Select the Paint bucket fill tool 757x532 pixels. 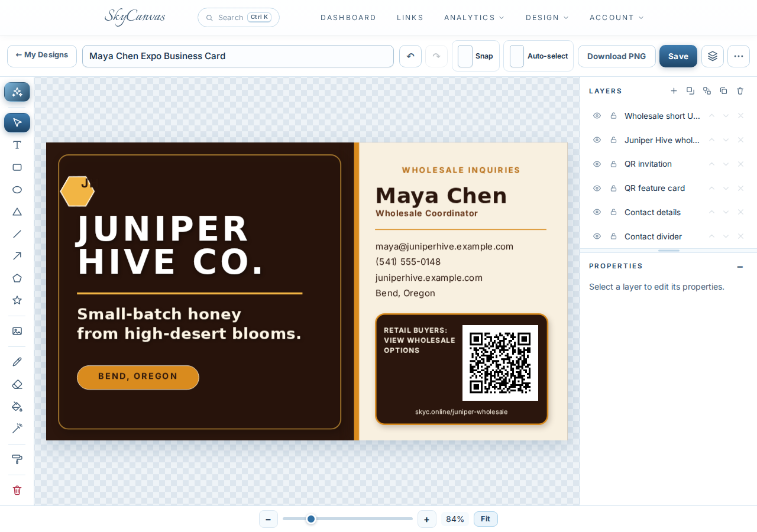click(17, 406)
